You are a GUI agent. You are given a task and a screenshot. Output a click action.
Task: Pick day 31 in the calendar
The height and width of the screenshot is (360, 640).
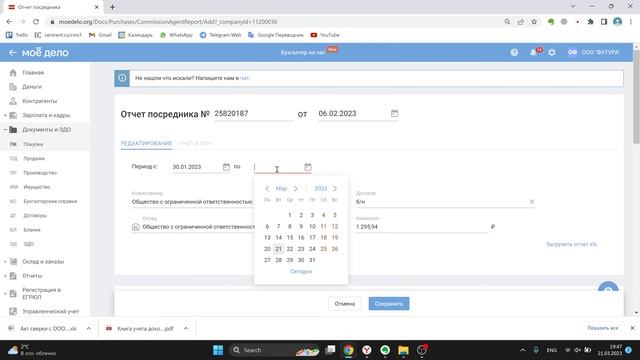(312, 260)
